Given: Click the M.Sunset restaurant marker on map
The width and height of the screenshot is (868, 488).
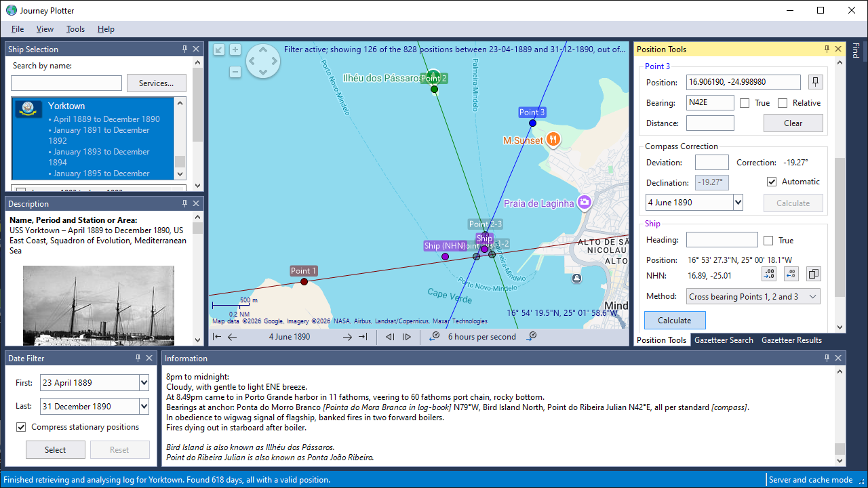Looking at the screenshot, I should pos(553,140).
